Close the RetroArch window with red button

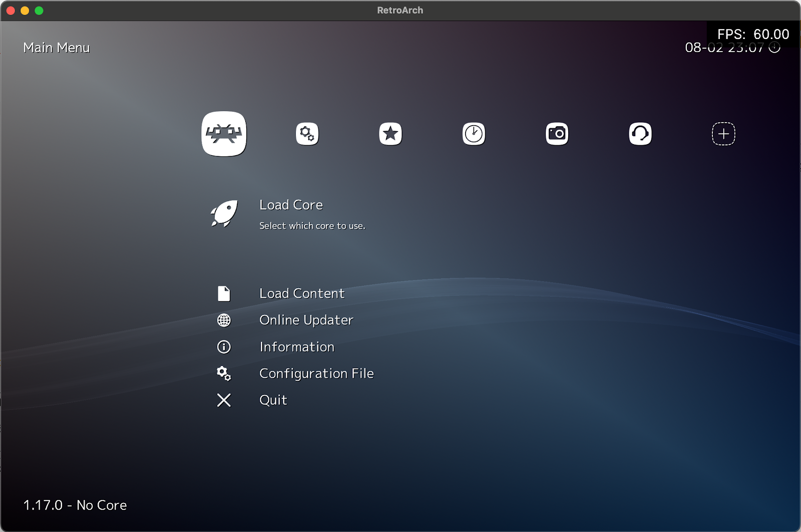pyautogui.click(x=11, y=11)
